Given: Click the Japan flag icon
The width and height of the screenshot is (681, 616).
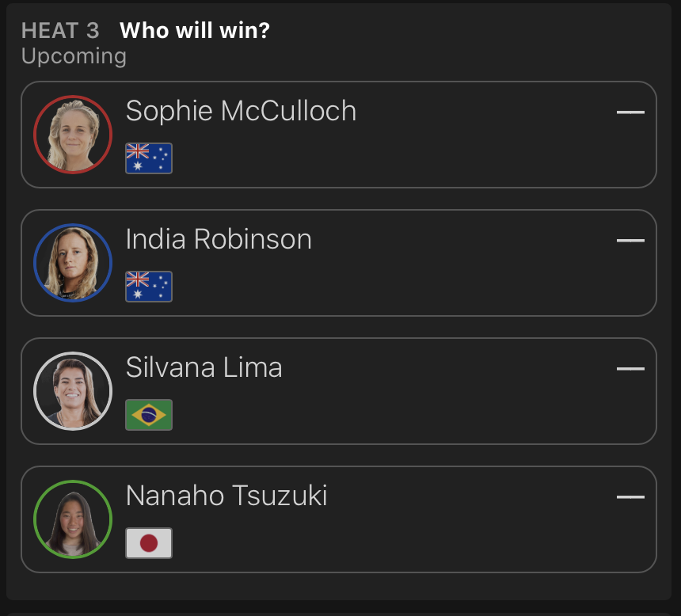Looking at the screenshot, I should click(x=149, y=543).
